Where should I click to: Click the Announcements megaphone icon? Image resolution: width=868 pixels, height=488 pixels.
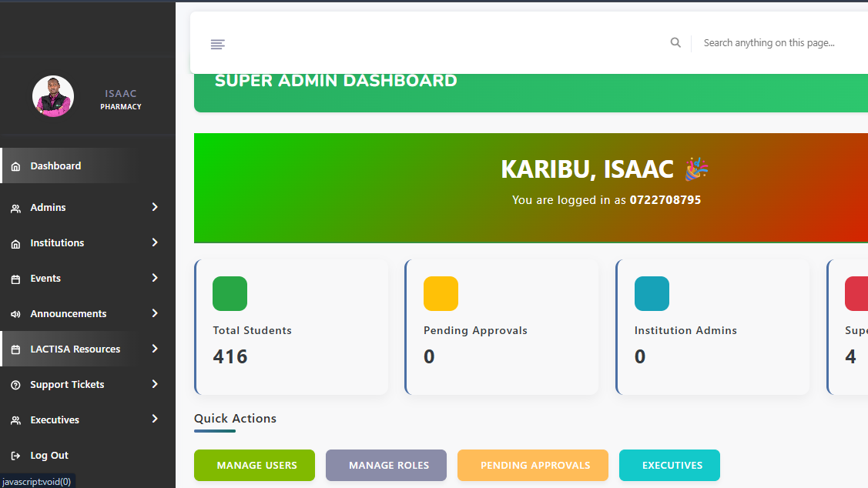click(x=15, y=313)
